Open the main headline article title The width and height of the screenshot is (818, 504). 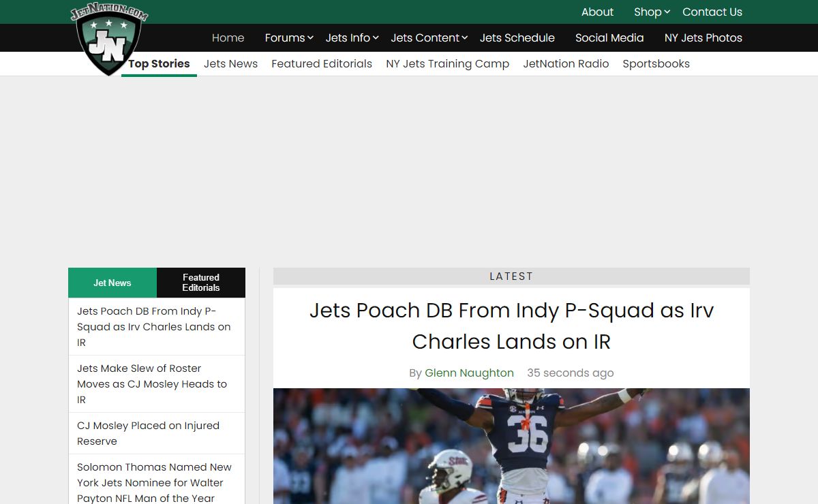point(511,326)
